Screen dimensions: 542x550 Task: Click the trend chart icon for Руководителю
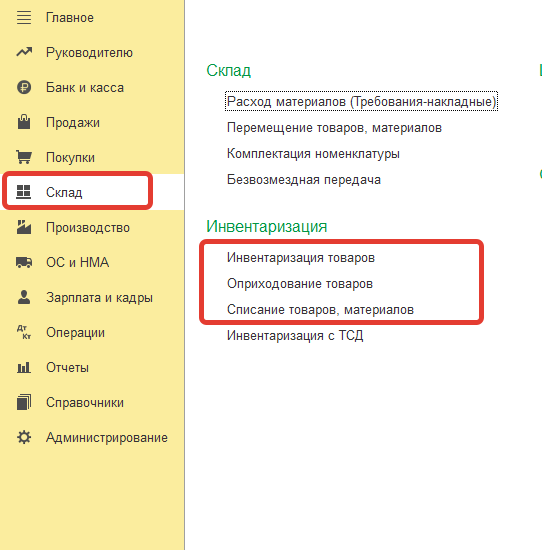pyautogui.click(x=24, y=52)
